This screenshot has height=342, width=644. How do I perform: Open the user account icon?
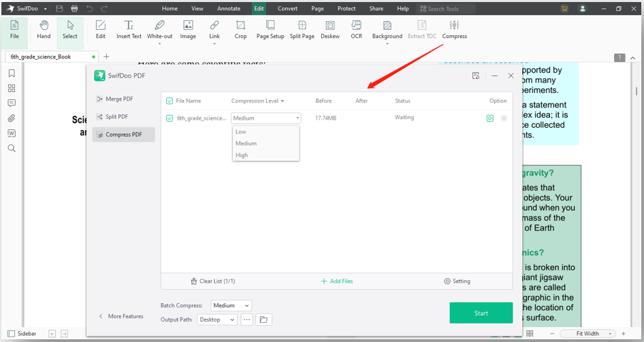pyautogui.click(x=583, y=9)
